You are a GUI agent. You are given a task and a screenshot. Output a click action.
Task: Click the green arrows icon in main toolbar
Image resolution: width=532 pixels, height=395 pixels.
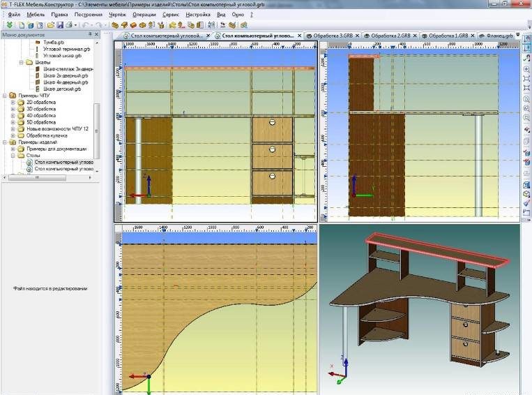pos(9,25)
